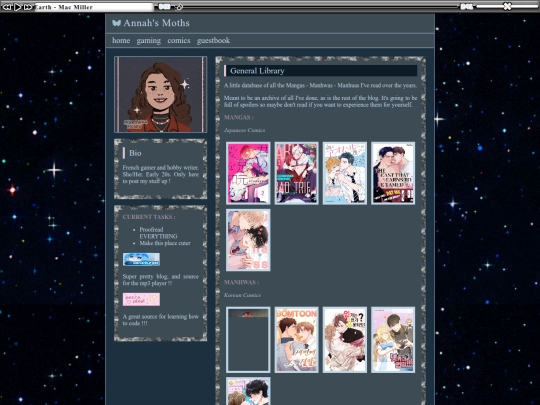
Task: Open the pink petrapixel button badge
Action: (x=141, y=299)
